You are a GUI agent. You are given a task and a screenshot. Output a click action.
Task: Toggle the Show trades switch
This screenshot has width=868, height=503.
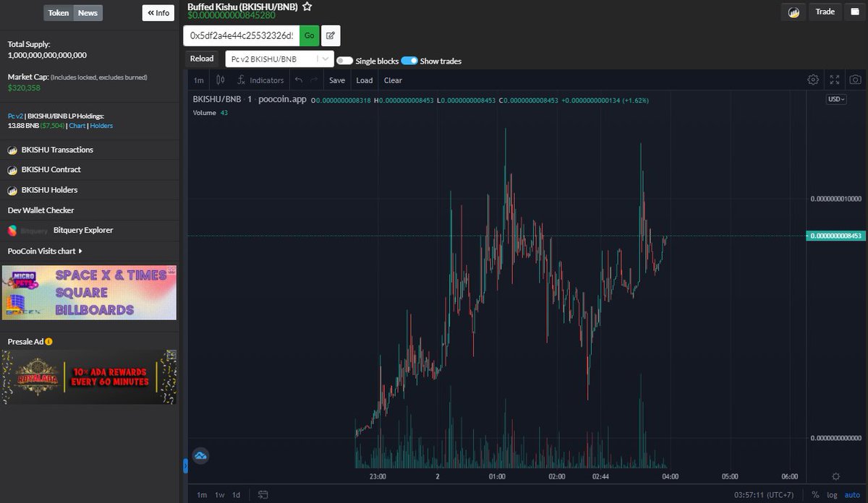(x=409, y=61)
